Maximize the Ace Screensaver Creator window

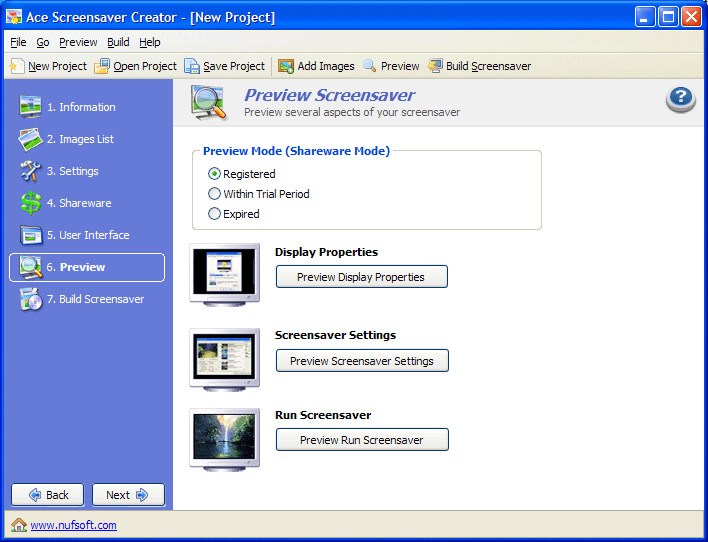pos(668,17)
